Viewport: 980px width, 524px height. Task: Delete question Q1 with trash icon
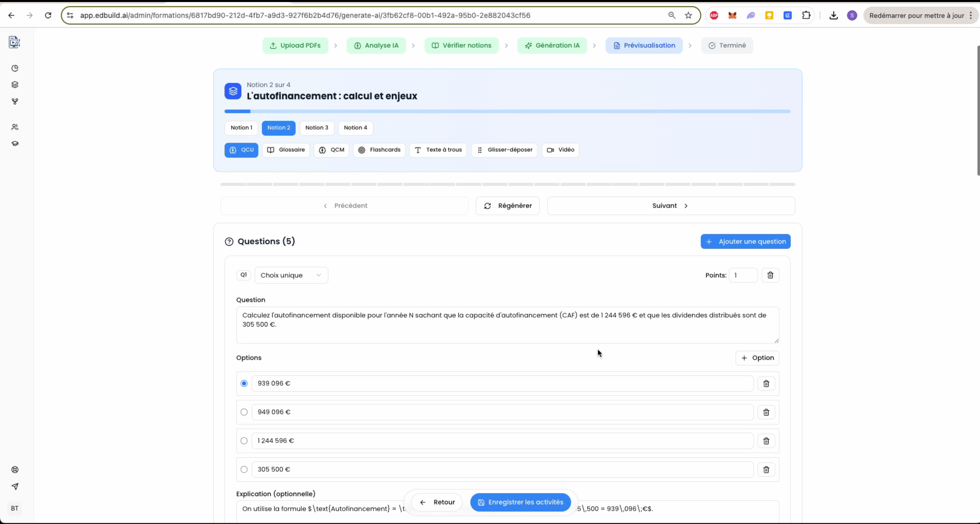coord(770,275)
